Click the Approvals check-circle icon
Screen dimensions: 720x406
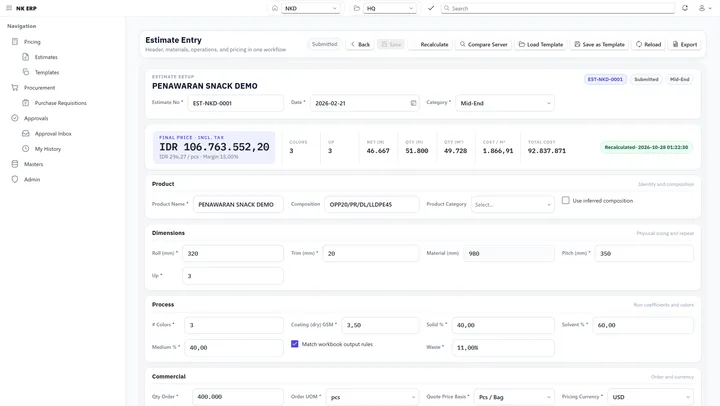tap(15, 118)
